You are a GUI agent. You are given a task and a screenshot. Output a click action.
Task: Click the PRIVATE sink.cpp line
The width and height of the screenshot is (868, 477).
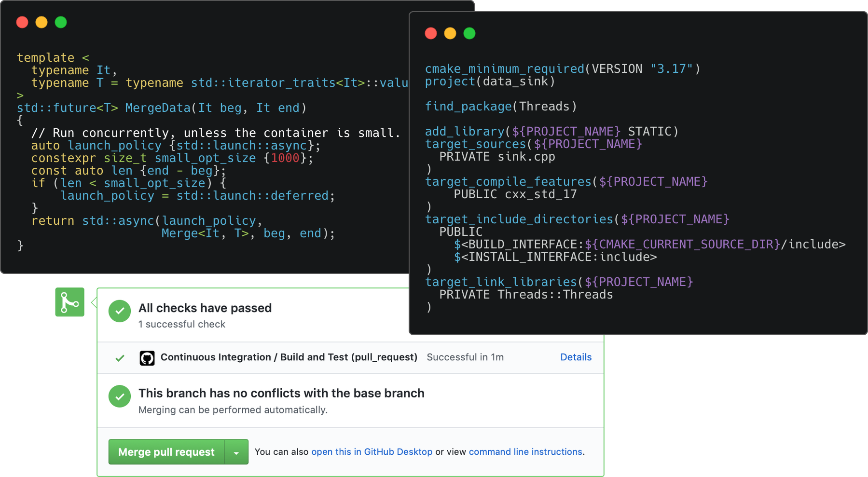pyautogui.click(x=496, y=156)
